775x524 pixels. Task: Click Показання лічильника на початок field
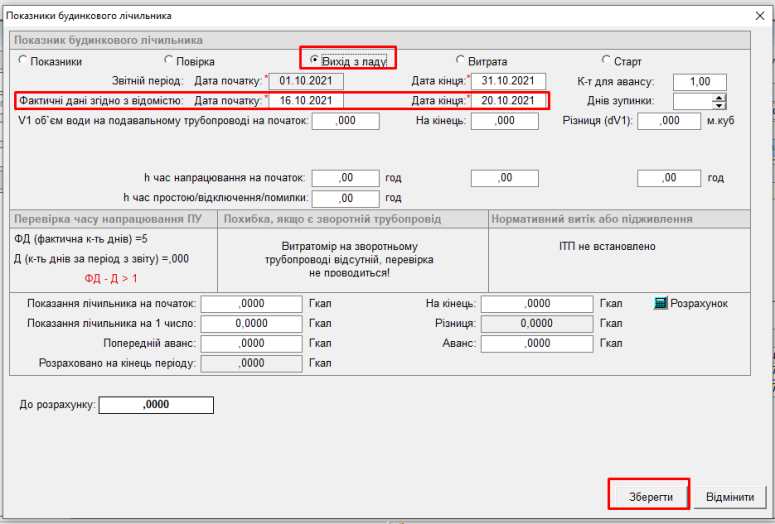(x=252, y=304)
